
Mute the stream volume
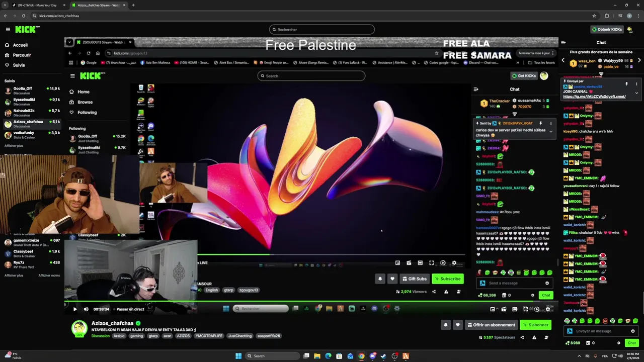click(86, 309)
